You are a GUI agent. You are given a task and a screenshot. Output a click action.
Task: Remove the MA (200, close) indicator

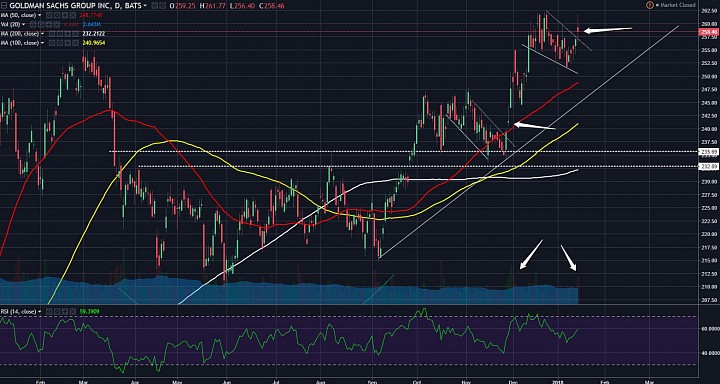(x=75, y=34)
